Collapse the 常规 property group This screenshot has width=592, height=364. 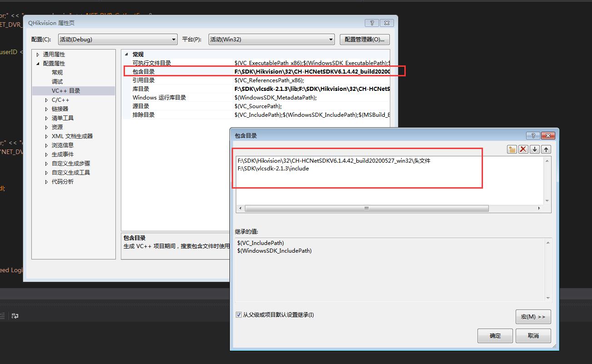127,55
